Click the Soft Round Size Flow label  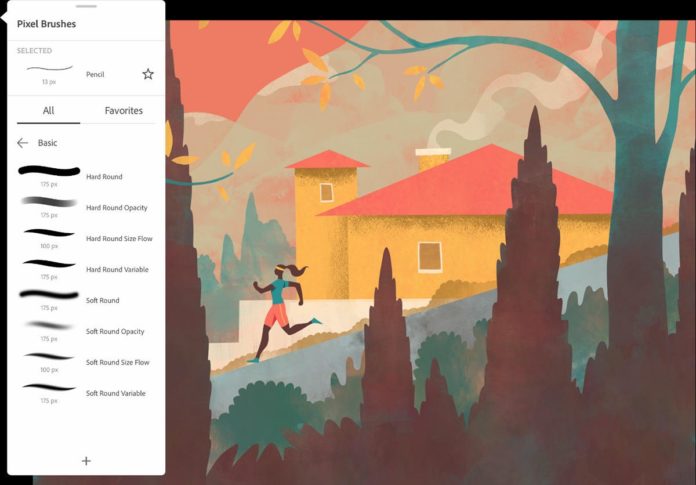118,363
